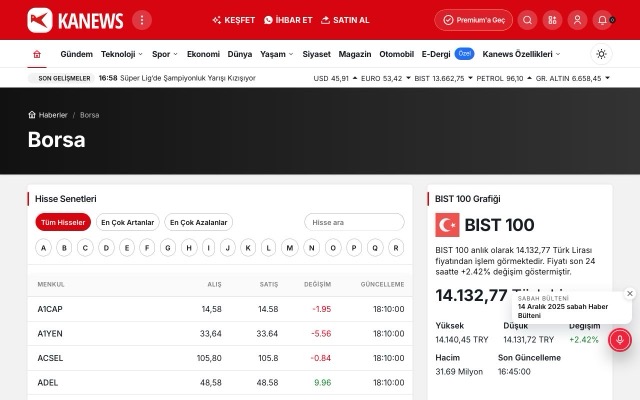Filter stocks by letter R

[396, 248]
